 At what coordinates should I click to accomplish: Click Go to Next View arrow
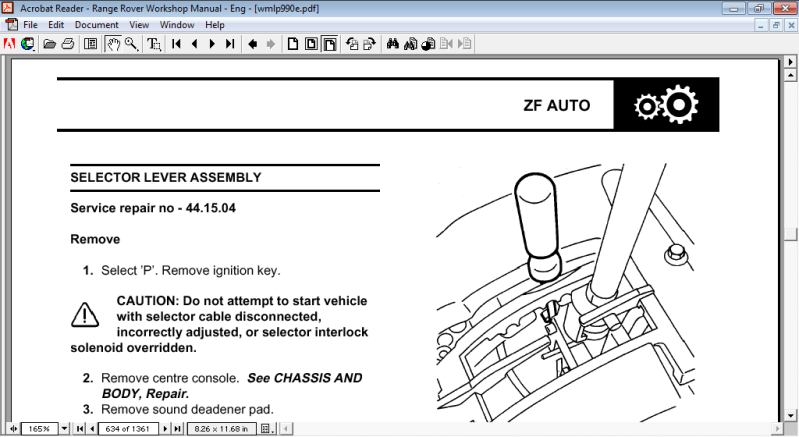pyautogui.click(x=271, y=44)
